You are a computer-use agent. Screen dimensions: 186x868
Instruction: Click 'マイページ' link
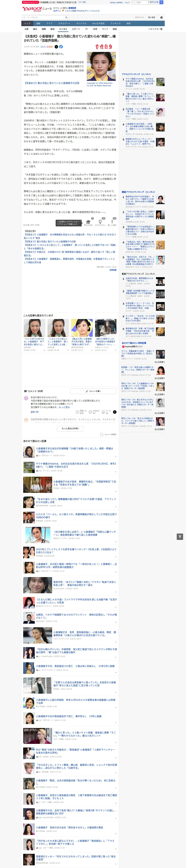(x=139, y=18)
